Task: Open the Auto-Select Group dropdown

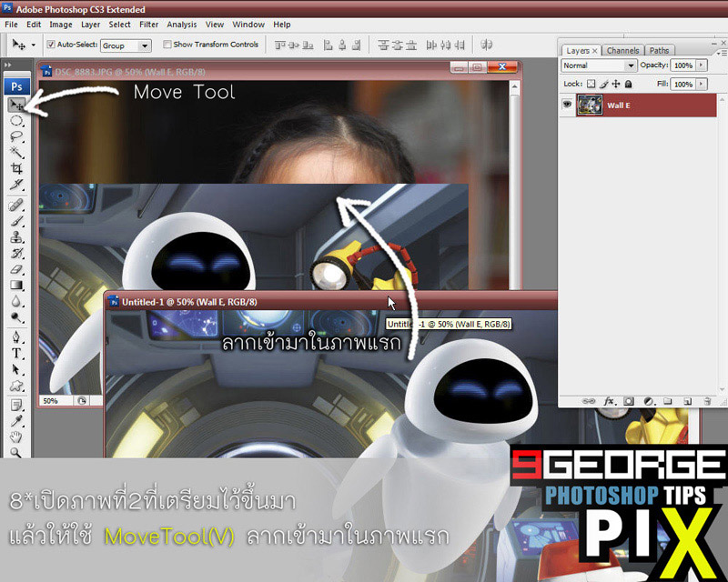Action: click(126, 45)
